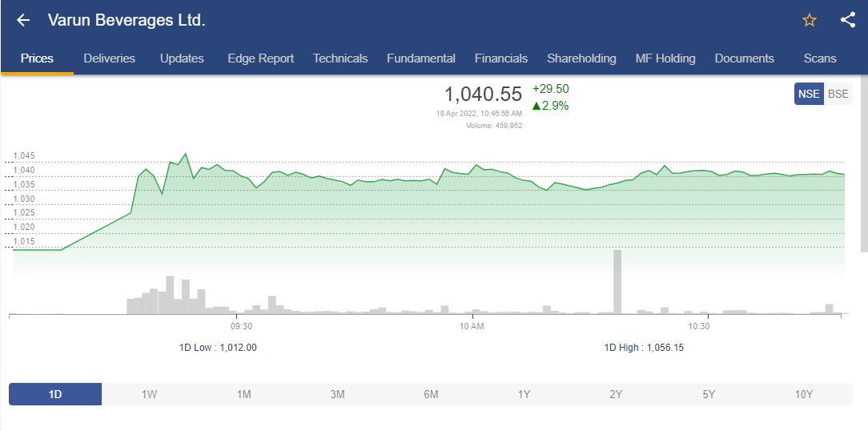Click the 1,015 price axis label

click(24, 242)
